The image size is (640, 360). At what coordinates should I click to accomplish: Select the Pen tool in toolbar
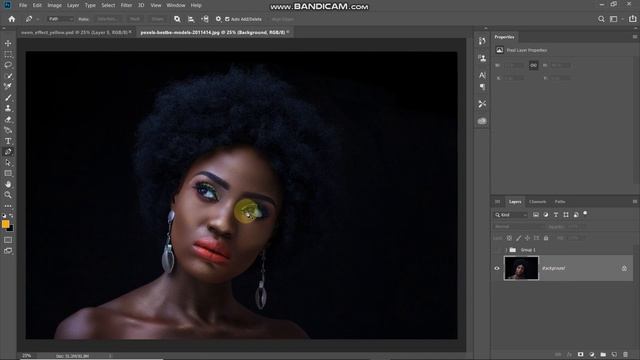8,152
